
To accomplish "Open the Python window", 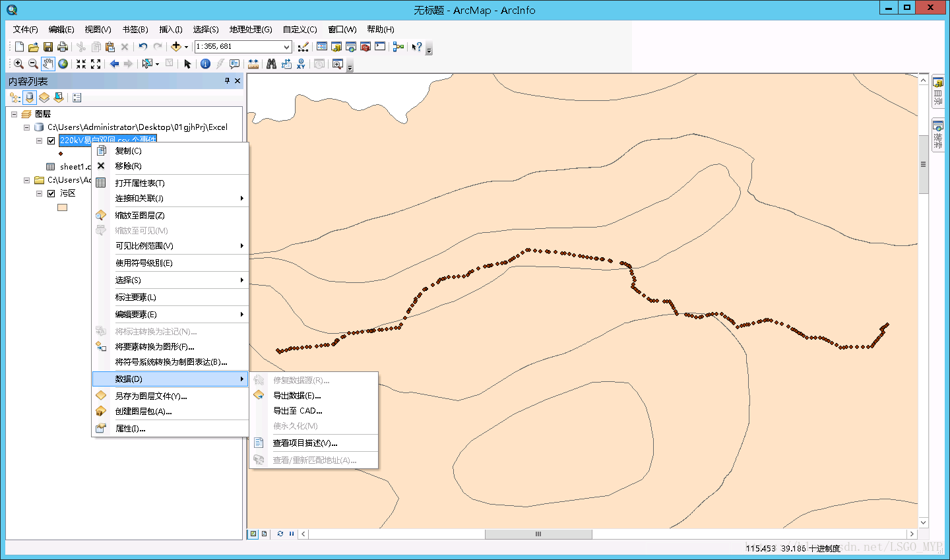I will pyautogui.click(x=380, y=47).
